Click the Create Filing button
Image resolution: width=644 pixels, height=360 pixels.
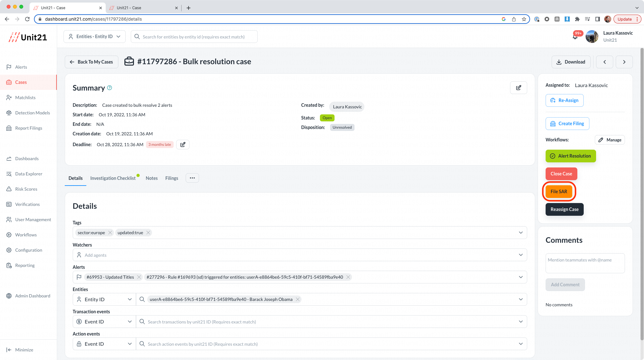pyautogui.click(x=567, y=124)
